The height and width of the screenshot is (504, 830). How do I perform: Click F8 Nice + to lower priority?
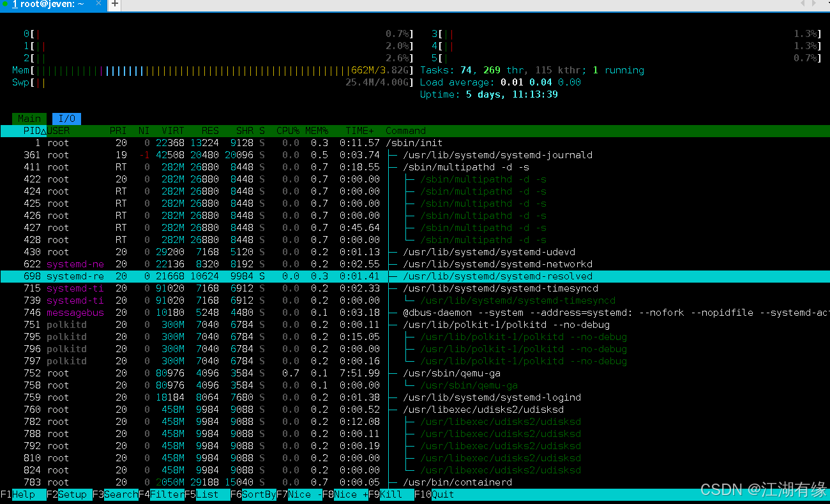[345, 494]
